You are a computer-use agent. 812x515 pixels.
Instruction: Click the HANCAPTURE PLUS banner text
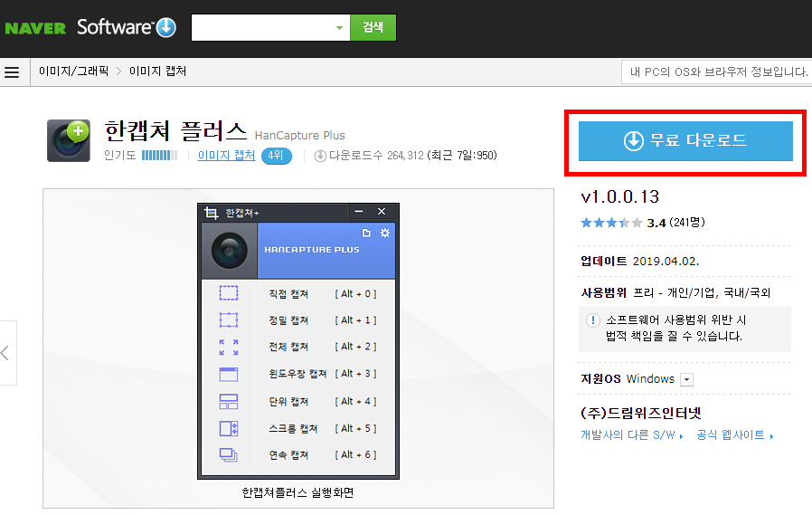click(x=312, y=250)
